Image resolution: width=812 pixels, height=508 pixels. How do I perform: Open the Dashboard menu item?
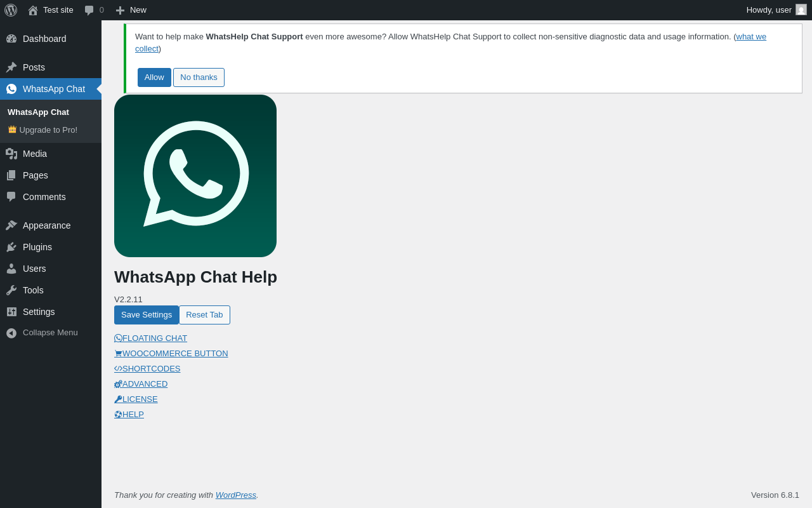(51, 39)
